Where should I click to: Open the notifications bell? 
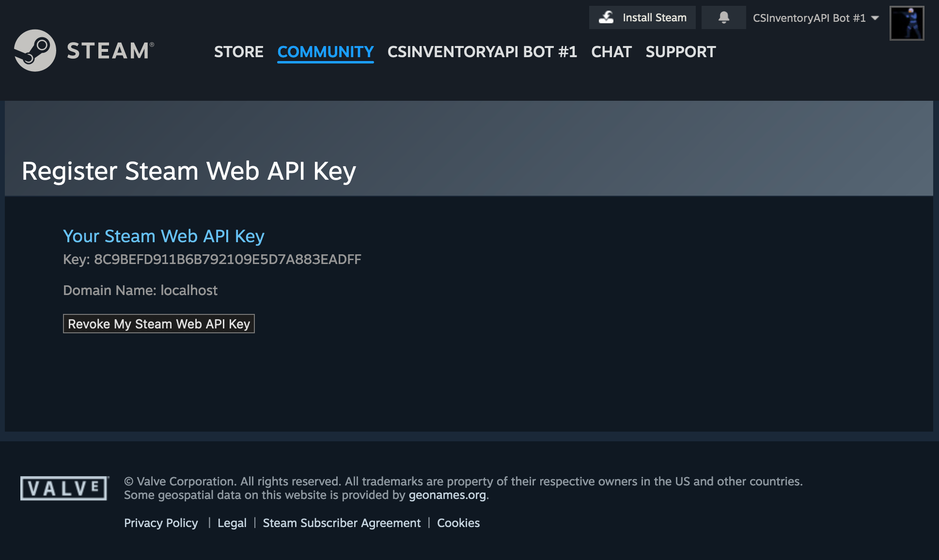pos(723,17)
